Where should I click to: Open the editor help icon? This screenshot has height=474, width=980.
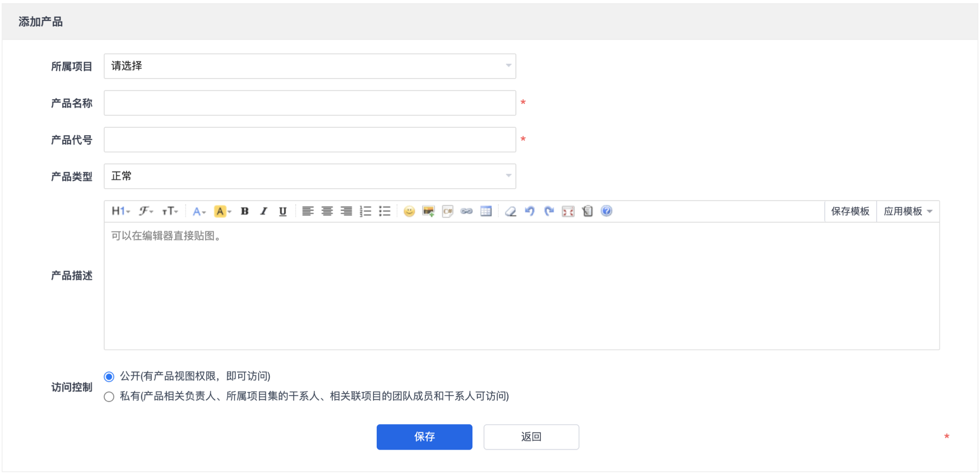coord(606,211)
